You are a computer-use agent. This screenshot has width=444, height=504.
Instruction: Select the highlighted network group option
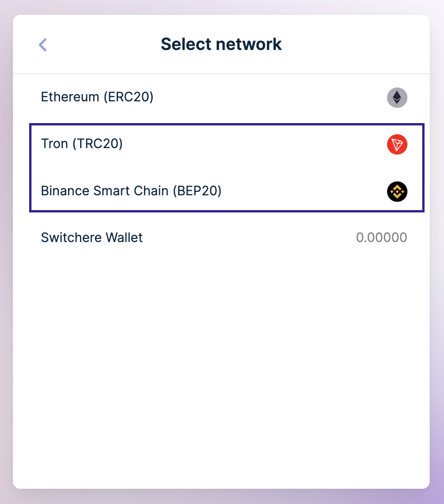[226, 168]
